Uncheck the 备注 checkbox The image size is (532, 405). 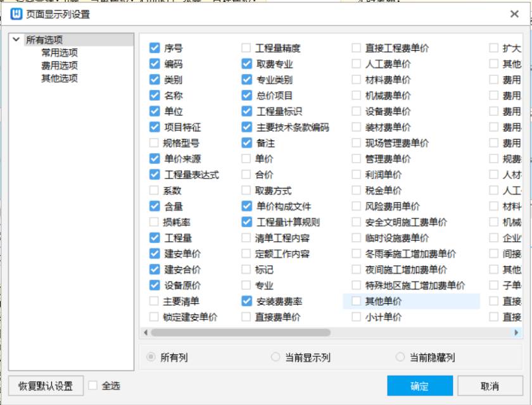[x=246, y=142]
